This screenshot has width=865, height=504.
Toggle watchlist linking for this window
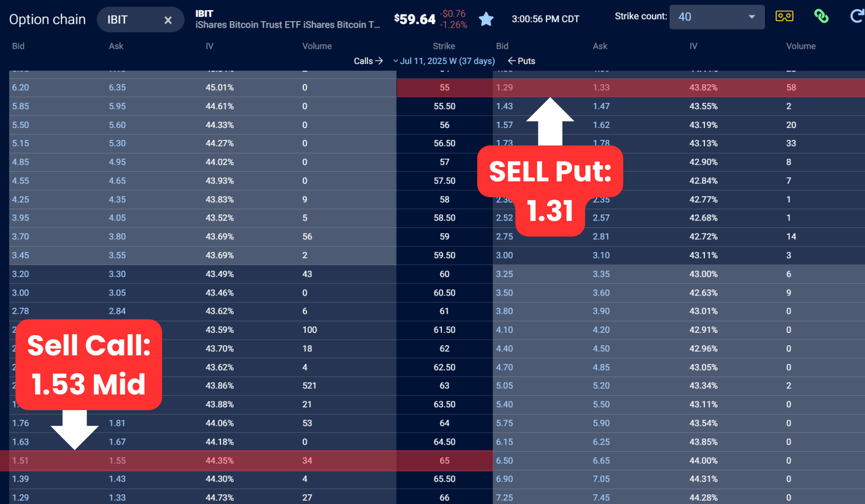(821, 16)
